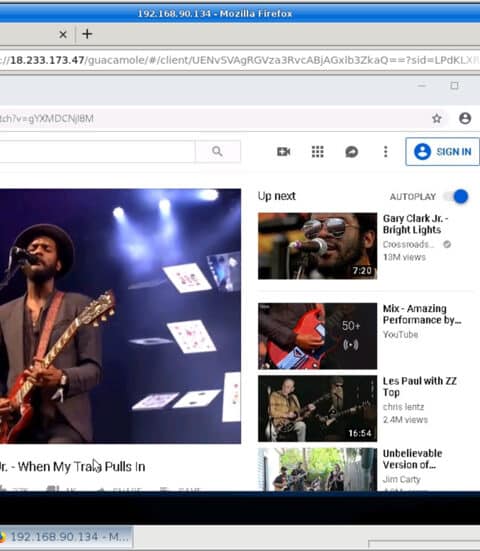Open the messages share bubble icon

[351, 152]
